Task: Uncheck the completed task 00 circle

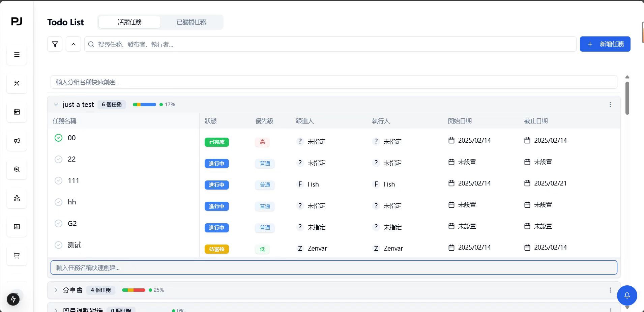Action: coord(58,138)
